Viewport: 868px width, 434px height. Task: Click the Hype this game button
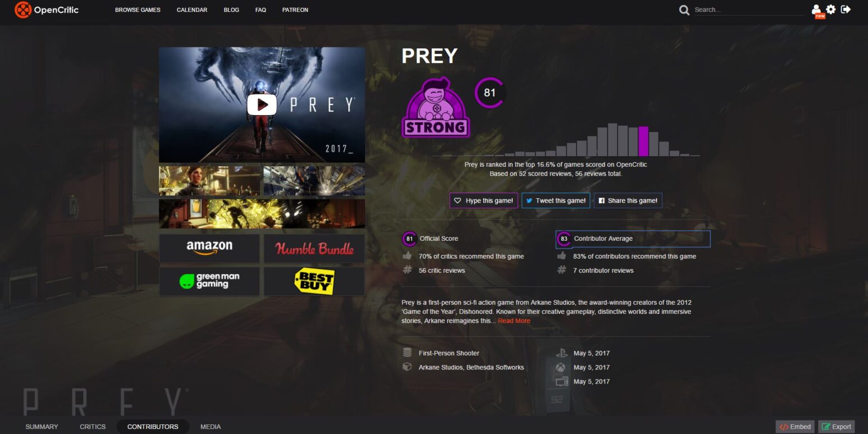click(x=483, y=200)
